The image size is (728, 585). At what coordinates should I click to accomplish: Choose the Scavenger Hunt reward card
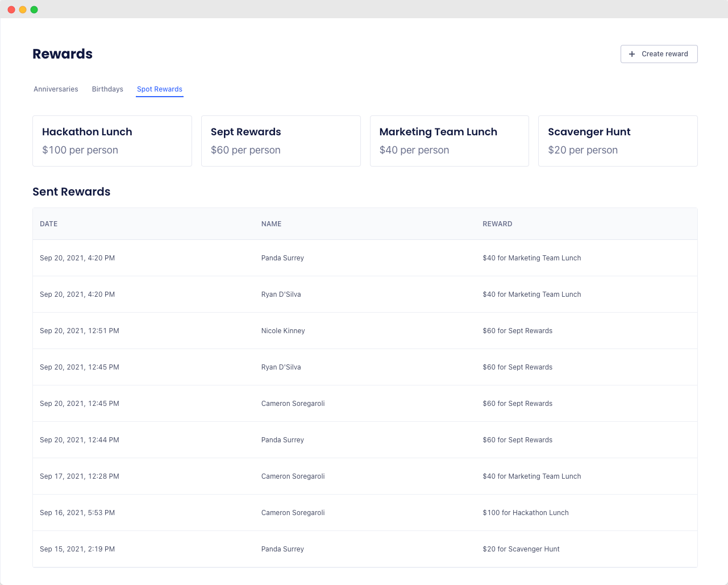618,141
